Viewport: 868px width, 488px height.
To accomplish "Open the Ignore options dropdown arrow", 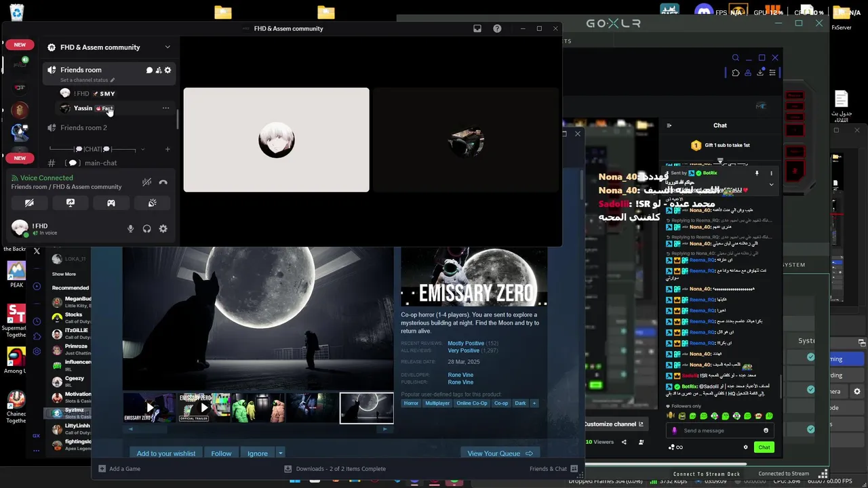I will point(280,453).
